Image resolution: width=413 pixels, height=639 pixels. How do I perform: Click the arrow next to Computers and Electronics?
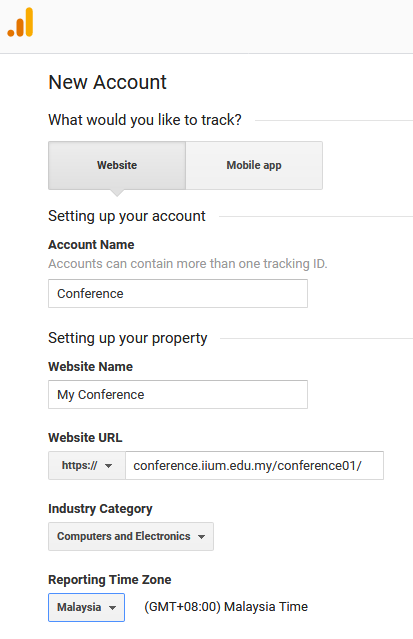(201, 537)
